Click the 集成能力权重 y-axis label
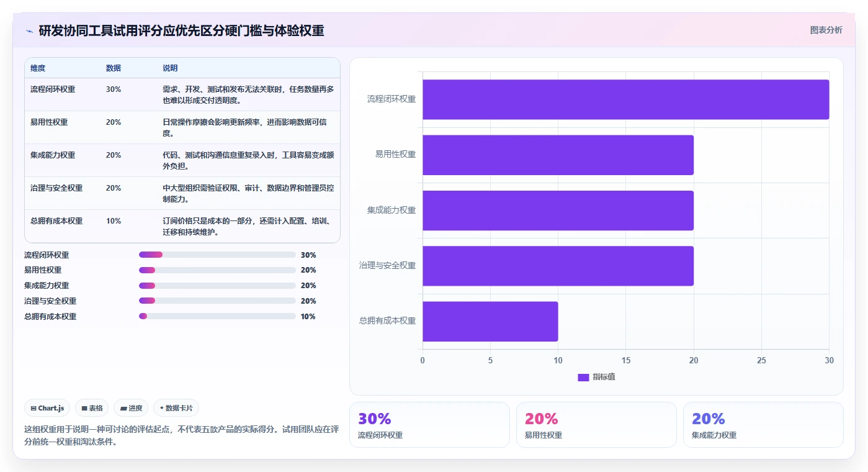Viewport: 868px width, 472px height. pyautogui.click(x=391, y=210)
